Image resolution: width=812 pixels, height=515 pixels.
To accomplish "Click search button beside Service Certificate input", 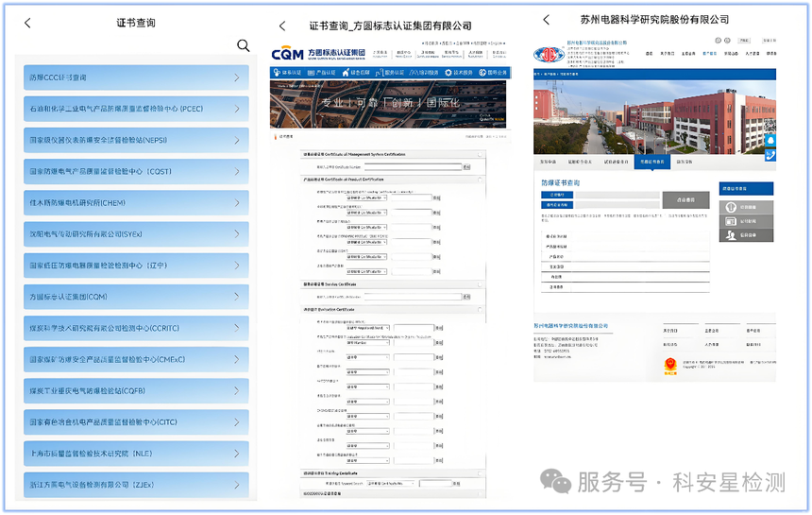I will (466, 297).
